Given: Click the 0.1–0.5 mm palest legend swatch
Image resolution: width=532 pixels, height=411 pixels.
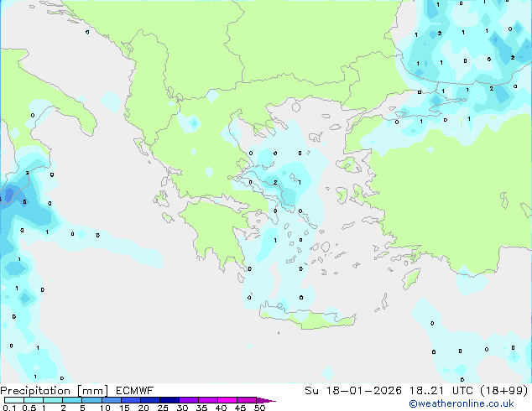Looking at the screenshot, I should pyautogui.click(x=14, y=400).
